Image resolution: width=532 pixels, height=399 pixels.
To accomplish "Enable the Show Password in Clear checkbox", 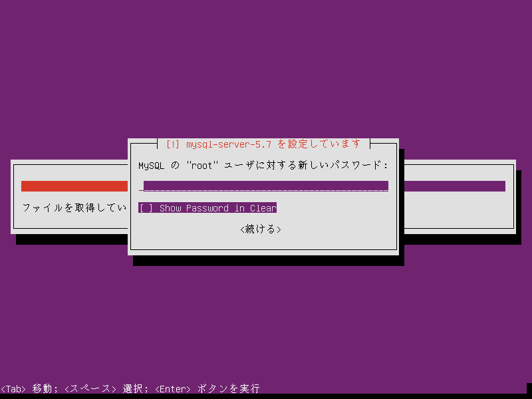I will pyautogui.click(x=207, y=208).
